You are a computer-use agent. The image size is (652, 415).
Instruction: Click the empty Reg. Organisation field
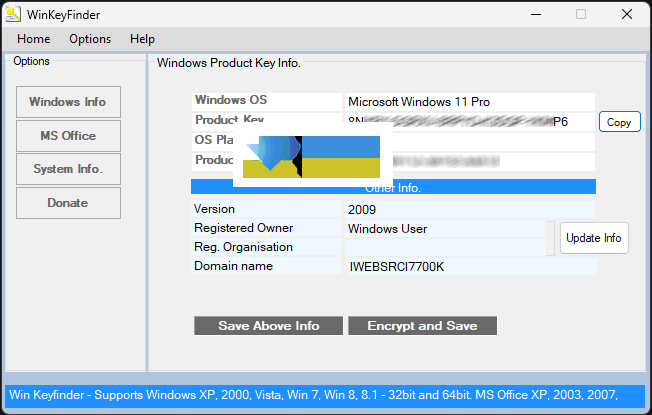tap(445, 247)
